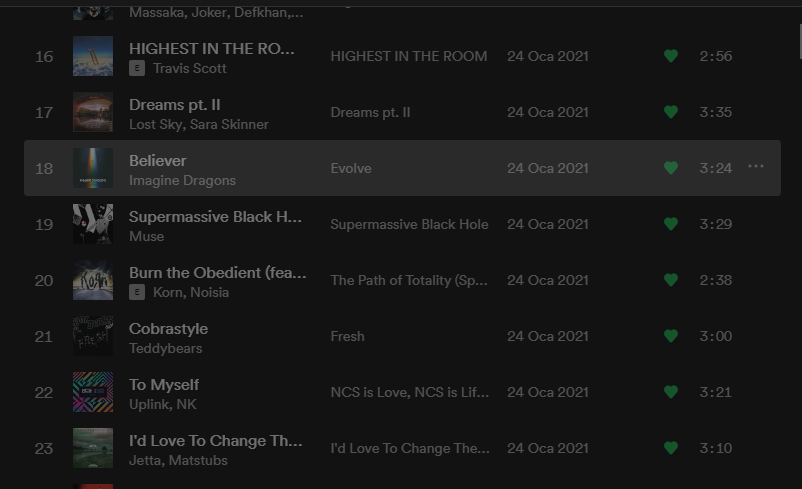
Task: Open the Travis Scott artist page
Action: (x=190, y=69)
